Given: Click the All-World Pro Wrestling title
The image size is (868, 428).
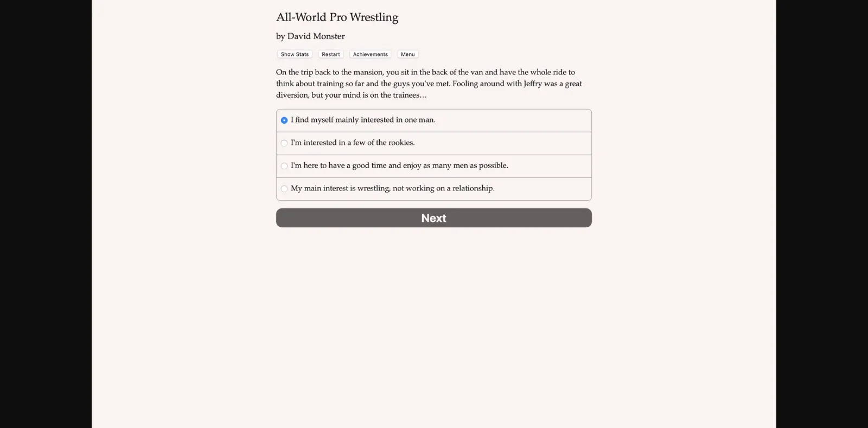Looking at the screenshot, I should click(337, 17).
